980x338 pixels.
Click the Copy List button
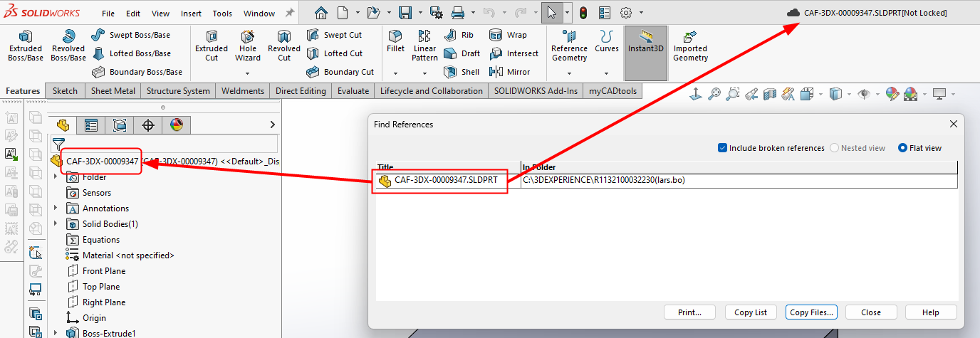point(751,312)
